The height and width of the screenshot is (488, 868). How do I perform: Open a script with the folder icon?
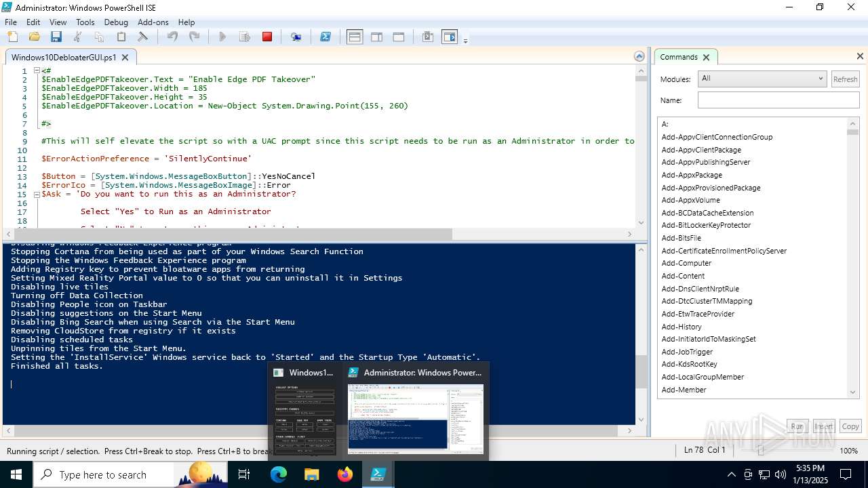pos(34,37)
